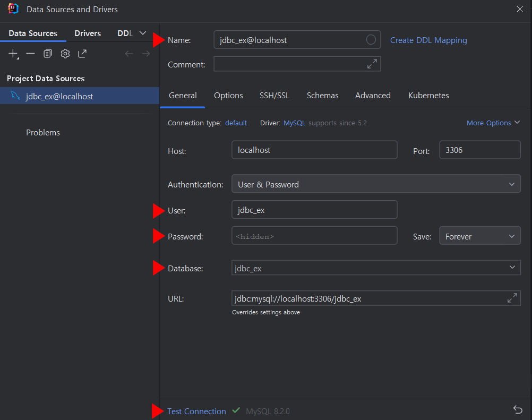This screenshot has width=532, height=420.
Task: Click the MySQL driver link
Action: 294,123
